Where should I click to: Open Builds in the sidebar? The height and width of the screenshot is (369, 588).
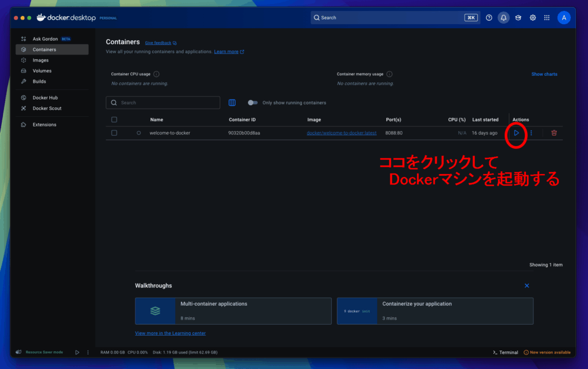[x=52, y=82]
